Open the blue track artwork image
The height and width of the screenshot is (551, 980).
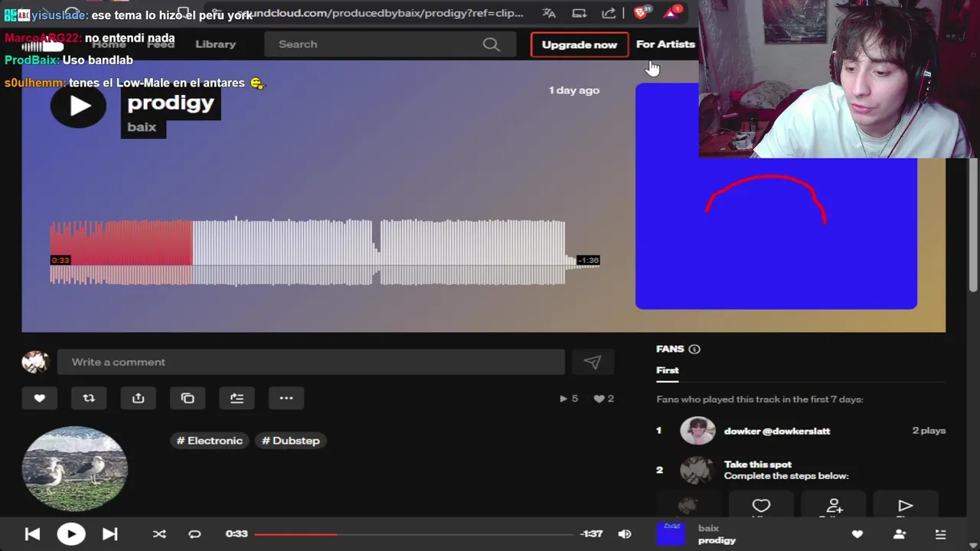[x=776, y=196]
